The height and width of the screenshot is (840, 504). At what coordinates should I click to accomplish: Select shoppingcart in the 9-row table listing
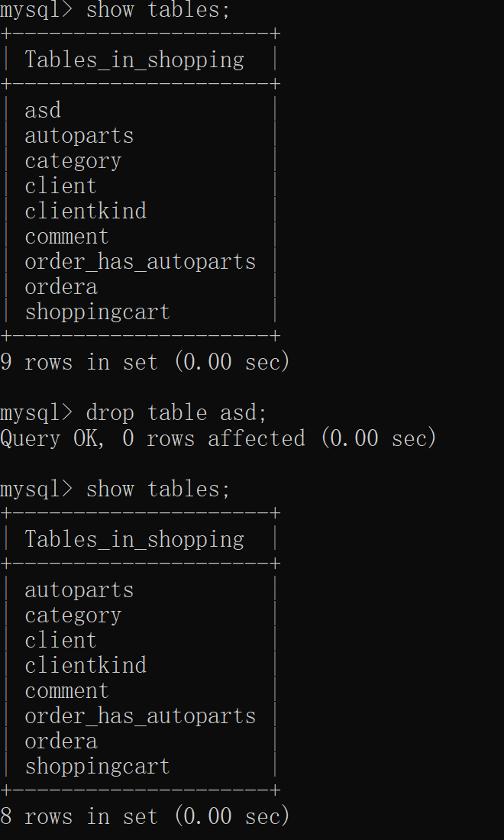pos(97,312)
